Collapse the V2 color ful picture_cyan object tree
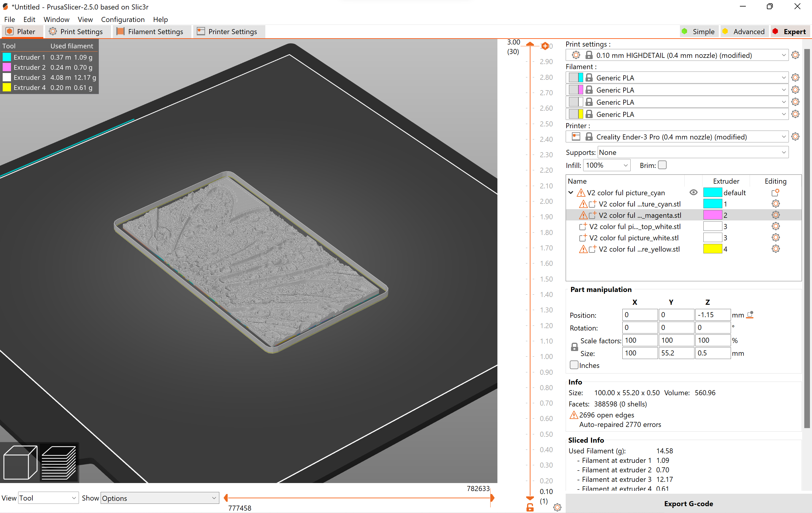Screen dimensions: 812x513 pyautogui.click(x=570, y=193)
